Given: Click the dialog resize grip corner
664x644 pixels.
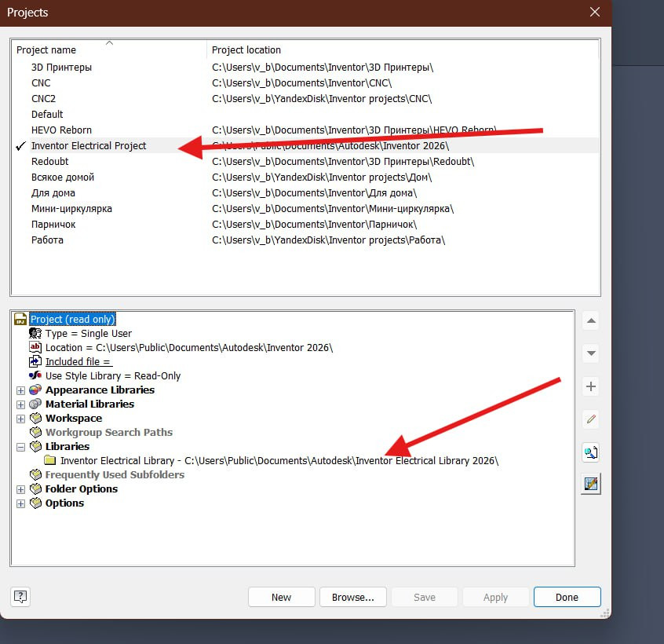Looking at the screenshot, I should 606,613.
